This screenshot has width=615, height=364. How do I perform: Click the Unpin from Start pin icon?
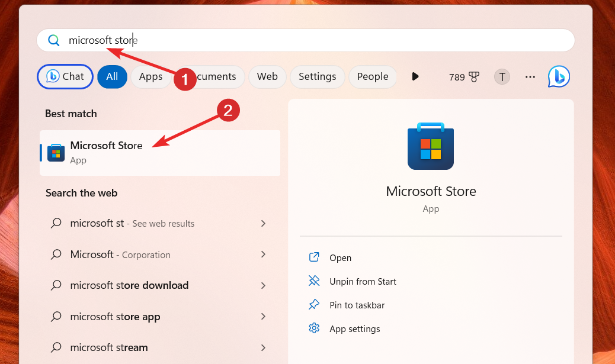pos(314,281)
